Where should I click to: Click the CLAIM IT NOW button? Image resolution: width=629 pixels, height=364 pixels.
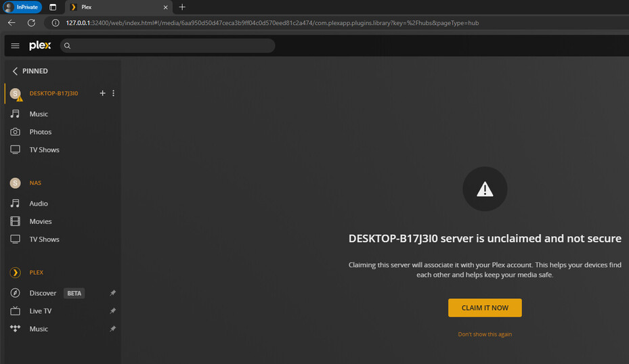485,308
